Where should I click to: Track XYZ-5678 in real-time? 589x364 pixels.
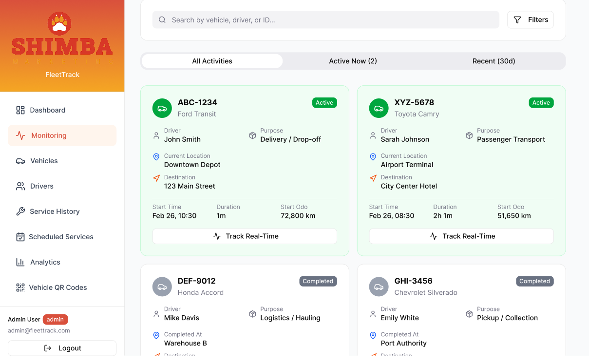point(461,236)
